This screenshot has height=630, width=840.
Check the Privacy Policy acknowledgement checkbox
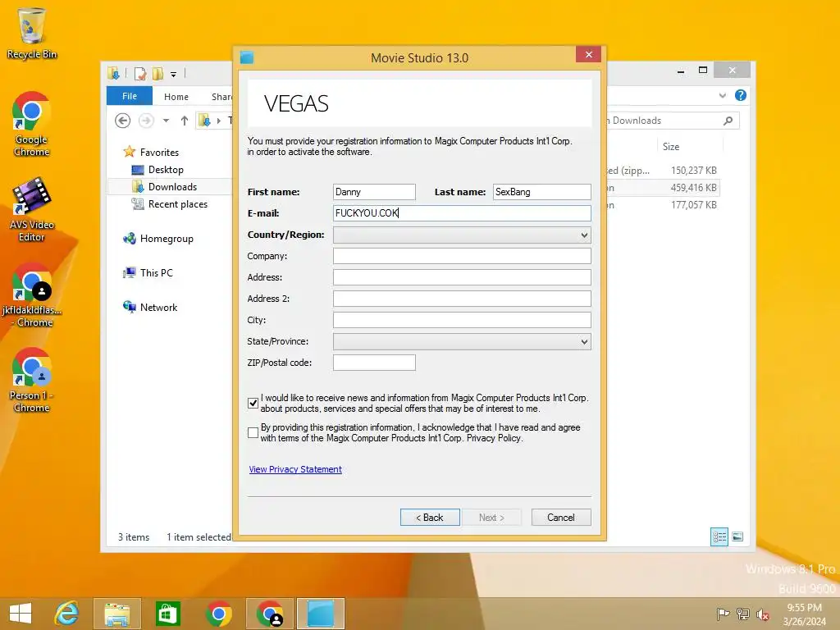253,432
